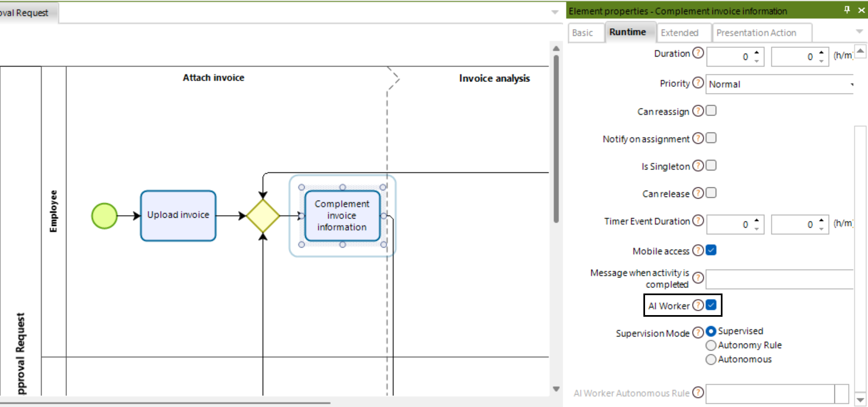Open help icon next to Notify on assignment
The image size is (868, 407).
click(698, 138)
